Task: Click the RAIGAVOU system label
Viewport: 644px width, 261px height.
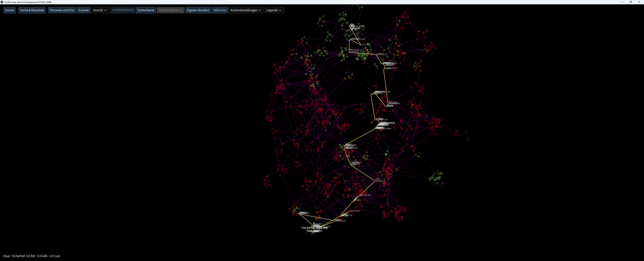Action: click(x=355, y=50)
